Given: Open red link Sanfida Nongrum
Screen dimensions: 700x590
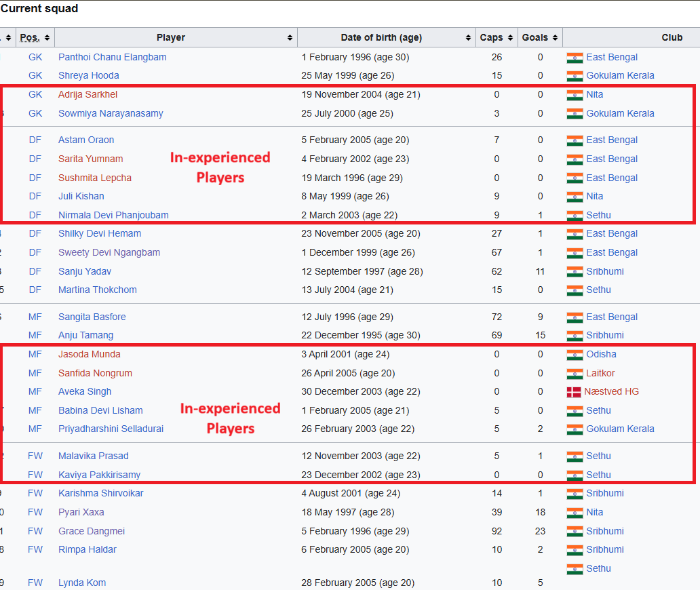Looking at the screenshot, I should tap(95, 373).
